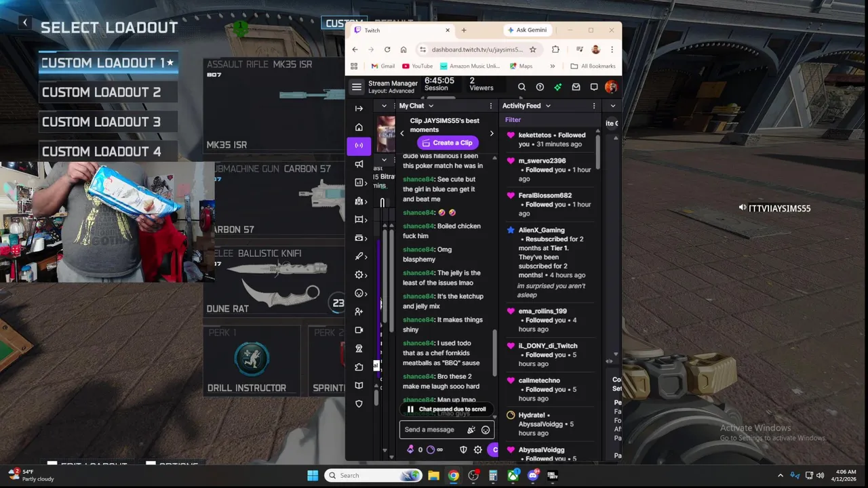The height and width of the screenshot is (488, 868).
Task: Select the Twitch browser tab
Action: [x=402, y=30]
